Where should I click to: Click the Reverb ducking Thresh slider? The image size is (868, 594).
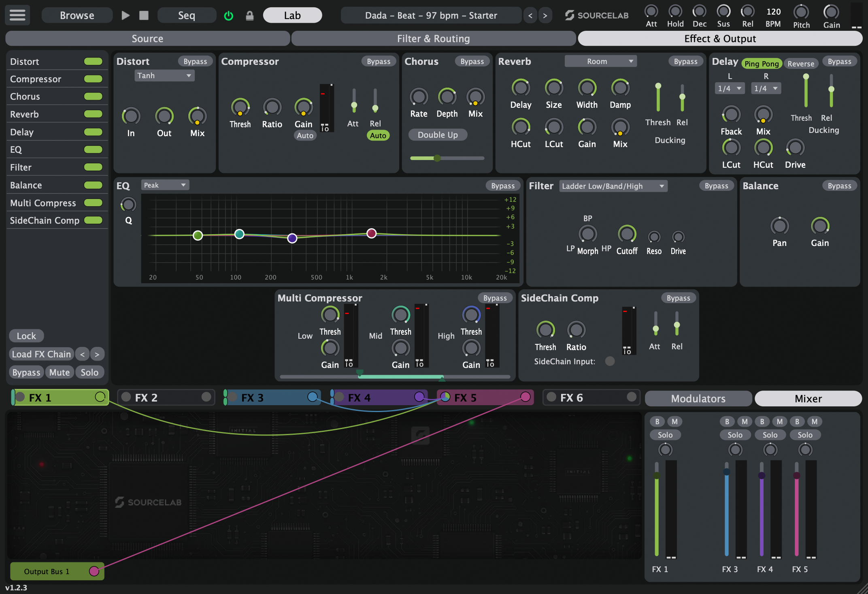click(658, 98)
